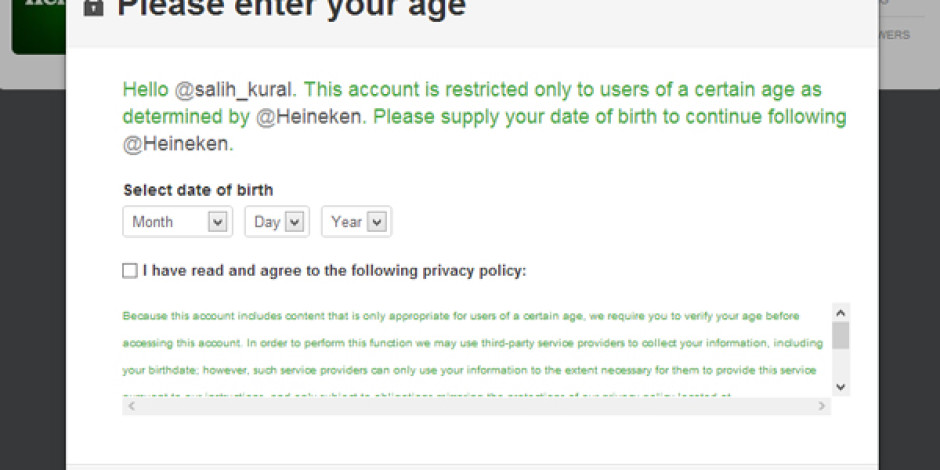Image resolution: width=940 pixels, height=470 pixels.
Task: Click the horizontal scrollbar right arrow
Action: pos(822,406)
